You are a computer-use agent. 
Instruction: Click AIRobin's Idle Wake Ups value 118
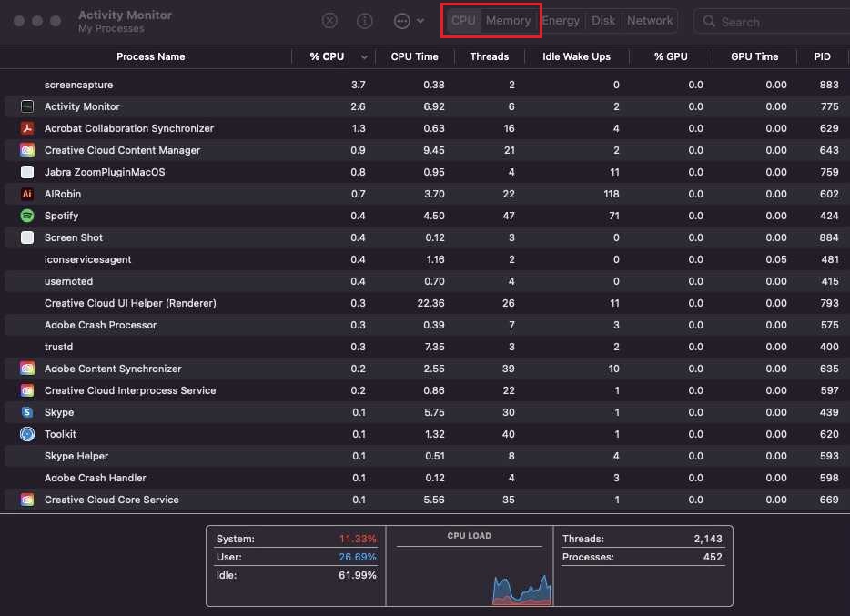click(x=612, y=194)
